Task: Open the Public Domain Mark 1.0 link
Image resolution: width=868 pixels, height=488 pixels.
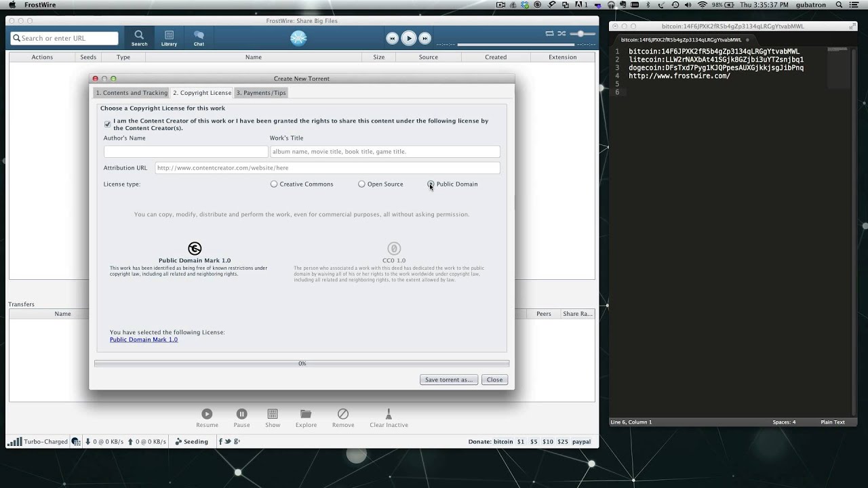Action: point(144,340)
